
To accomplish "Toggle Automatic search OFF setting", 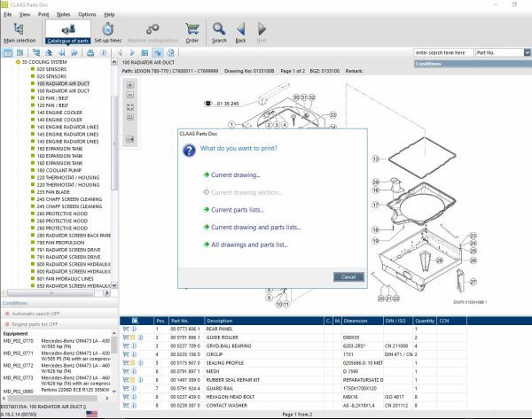I will pos(35,314).
